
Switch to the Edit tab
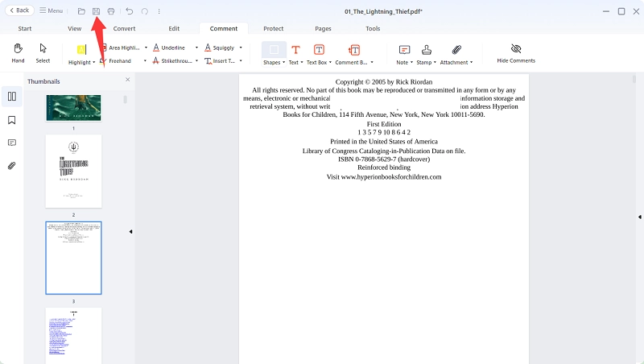174,28
